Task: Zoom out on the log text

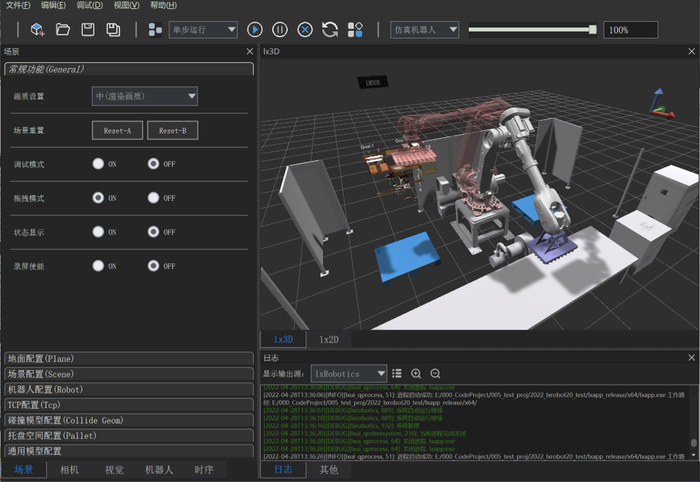Action: pyautogui.click(x=436, y=373)
